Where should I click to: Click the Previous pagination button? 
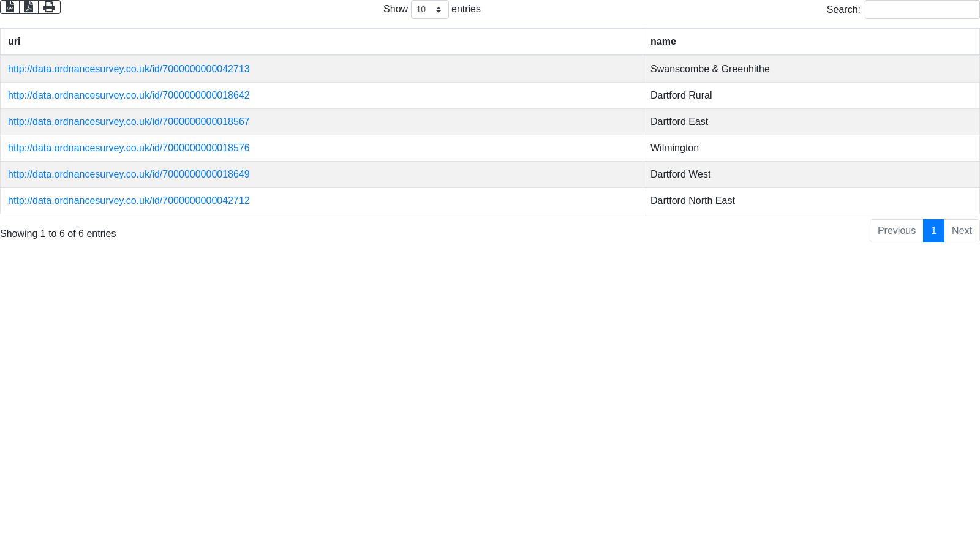[x=896, y=231]
